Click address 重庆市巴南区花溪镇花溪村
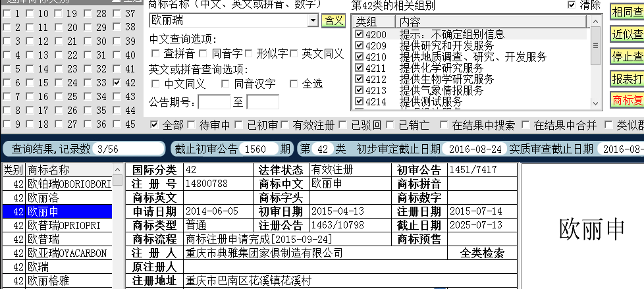 click(248, 281)
